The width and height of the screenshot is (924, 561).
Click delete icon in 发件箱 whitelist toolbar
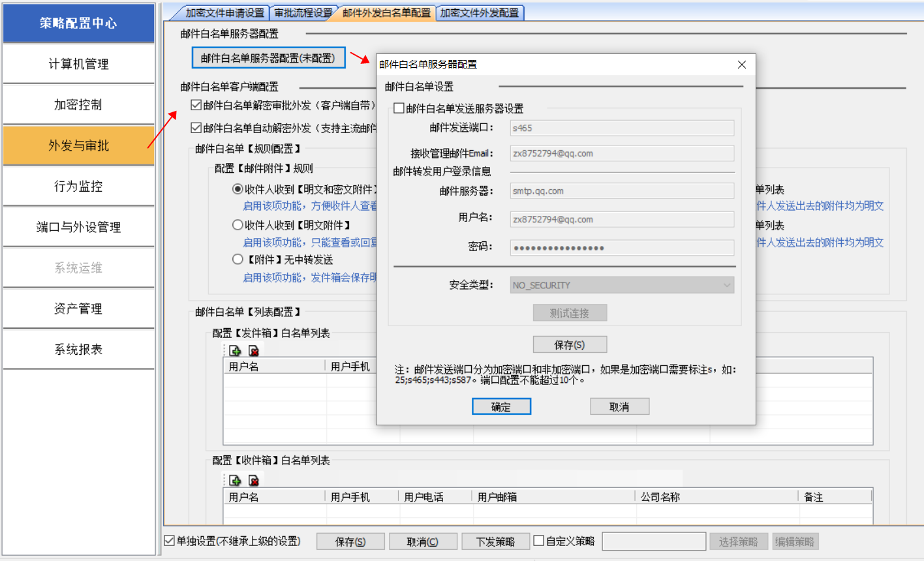pos(254,351)
